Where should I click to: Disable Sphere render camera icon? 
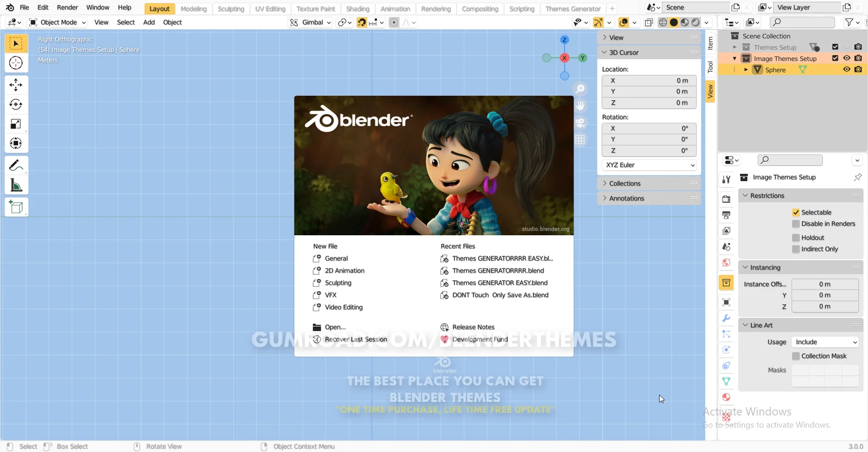click(x=858, y=69)
